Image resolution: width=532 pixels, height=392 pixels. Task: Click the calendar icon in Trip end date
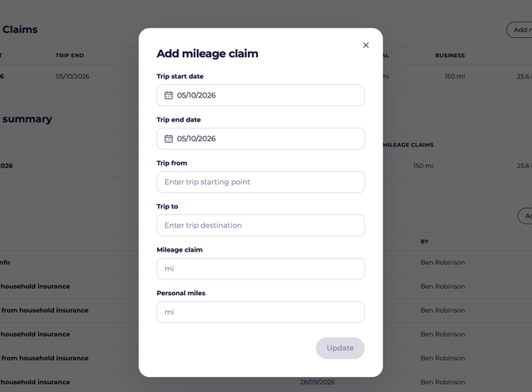[x=168, y=139]
